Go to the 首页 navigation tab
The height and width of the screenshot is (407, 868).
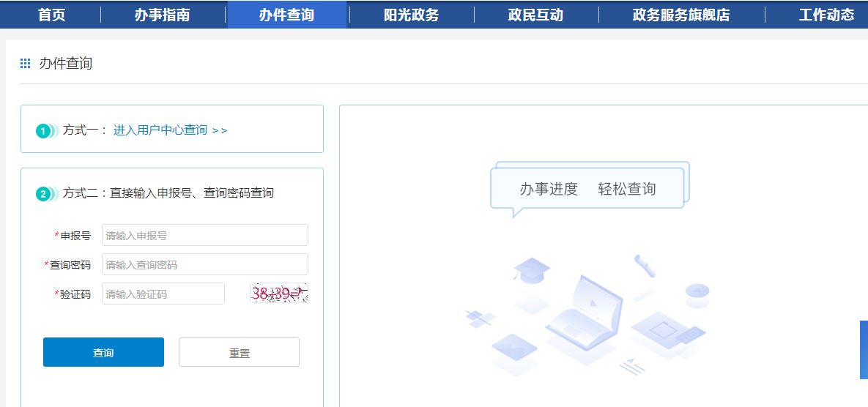[x=51, y=15]
